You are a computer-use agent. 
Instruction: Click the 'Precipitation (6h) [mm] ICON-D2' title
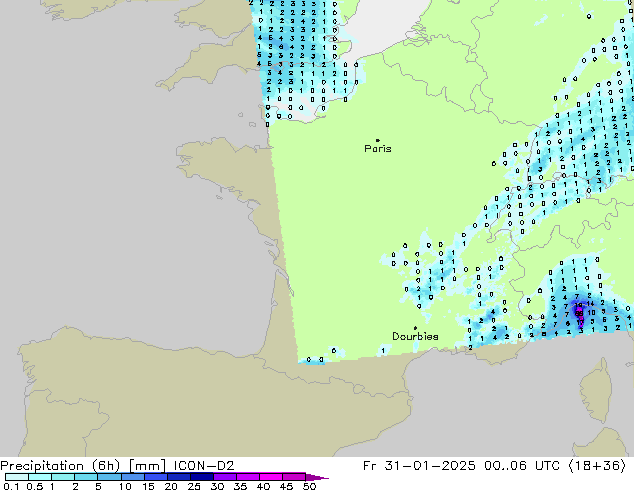(117, 466)
